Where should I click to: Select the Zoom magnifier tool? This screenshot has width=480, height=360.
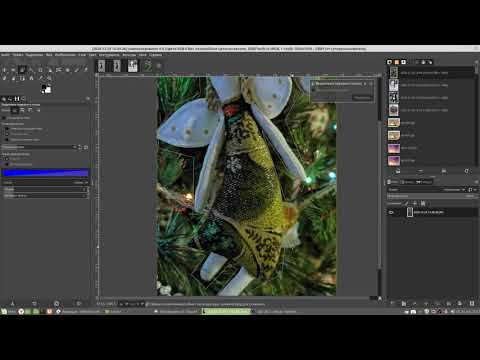pyautogui.click(x=49, y=78)
